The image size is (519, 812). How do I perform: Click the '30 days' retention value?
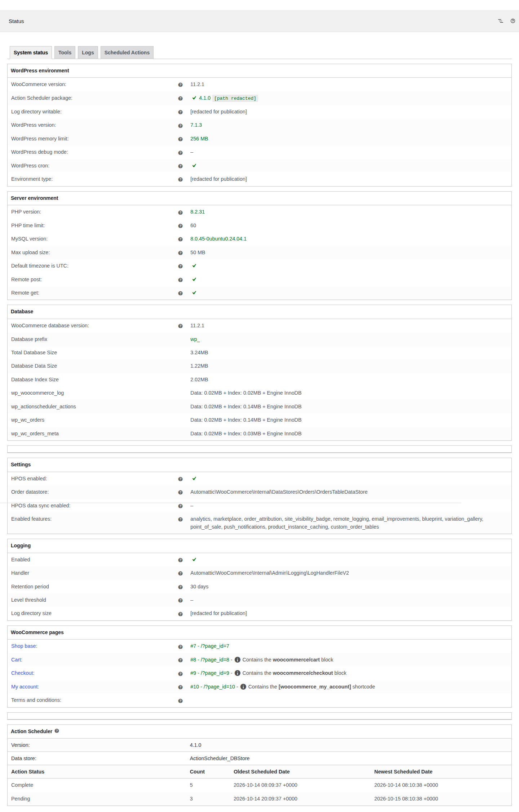199,587
